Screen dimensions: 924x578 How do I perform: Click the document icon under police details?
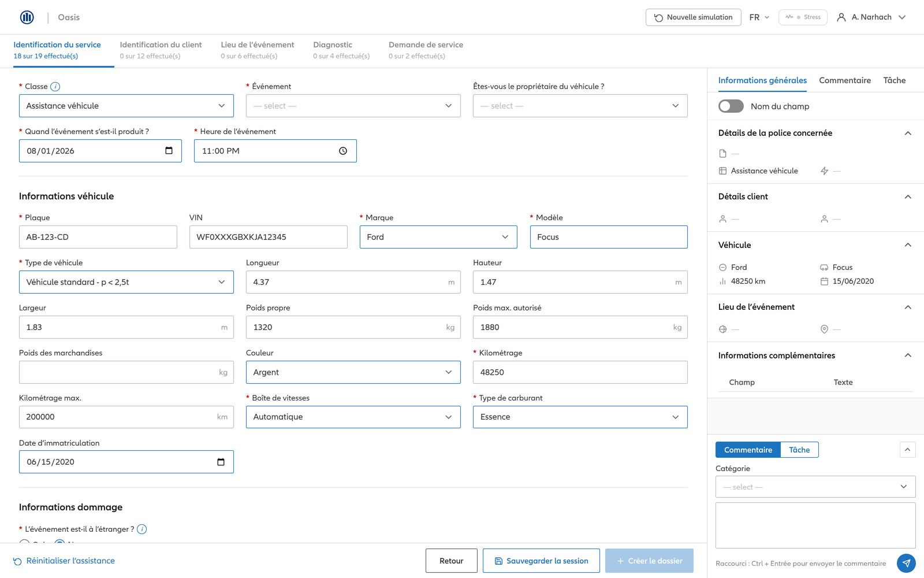pos(722,154)
